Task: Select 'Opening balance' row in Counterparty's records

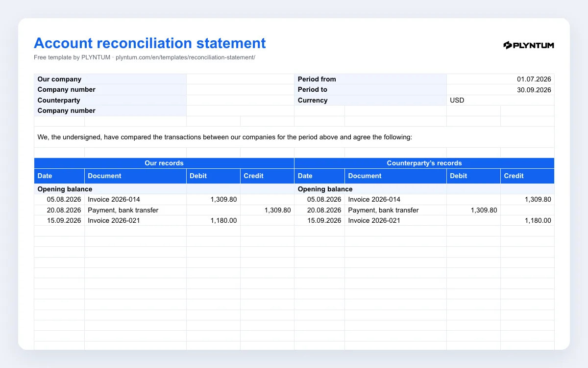Action: coord(424,189)
